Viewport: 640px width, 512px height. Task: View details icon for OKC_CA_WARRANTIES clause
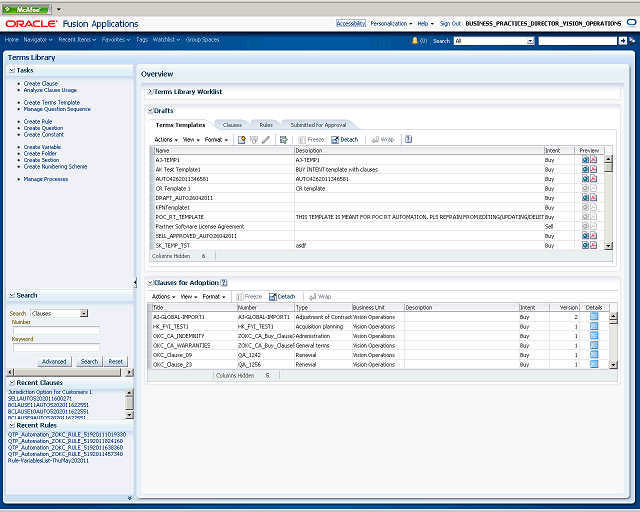594,345
